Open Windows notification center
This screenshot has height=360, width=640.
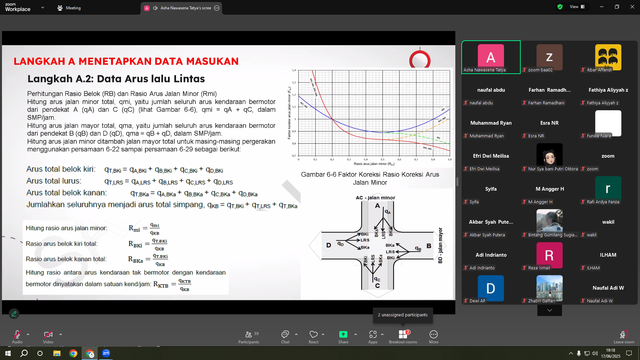point(629,353)
